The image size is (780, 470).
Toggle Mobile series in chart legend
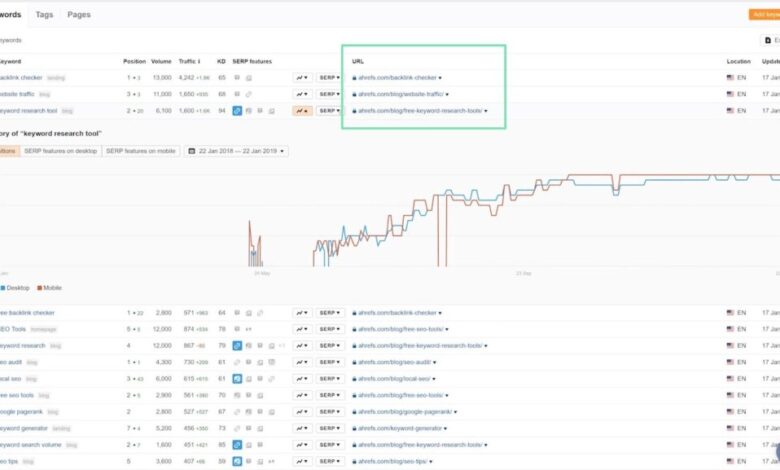(49, 288)
